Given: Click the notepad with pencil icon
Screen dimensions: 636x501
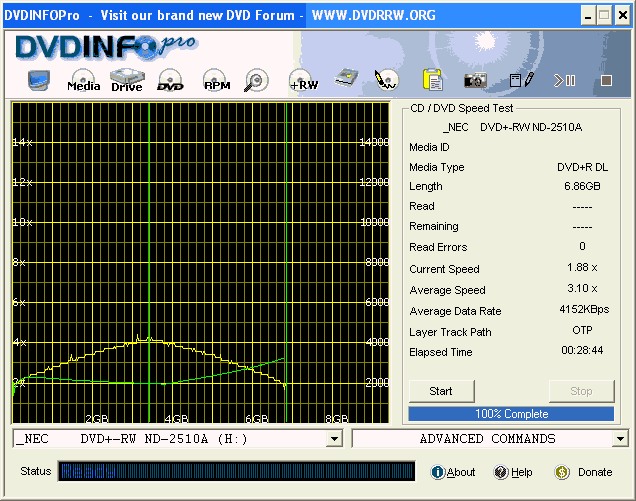Looking at the screenshot, I should coord(521,81).
